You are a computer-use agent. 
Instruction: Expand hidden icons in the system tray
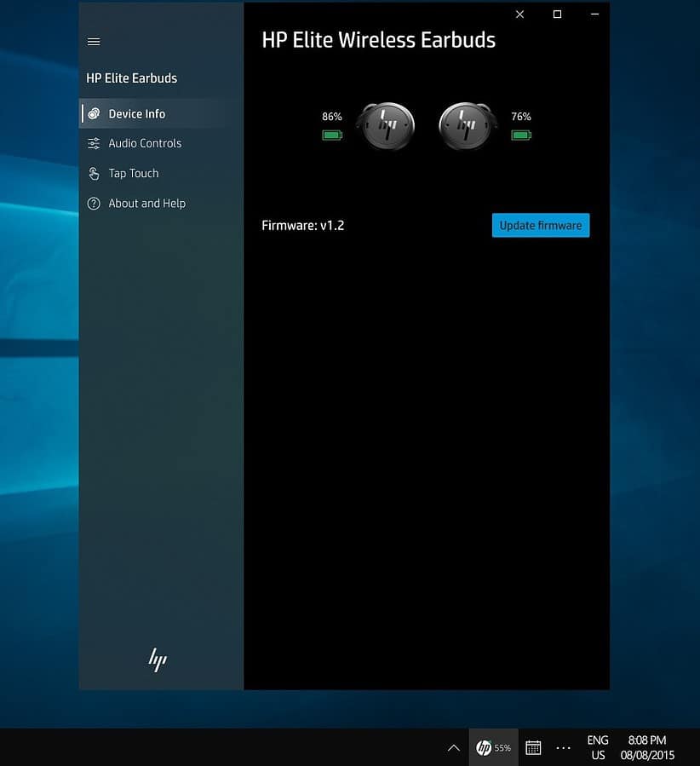coord(454,747)
